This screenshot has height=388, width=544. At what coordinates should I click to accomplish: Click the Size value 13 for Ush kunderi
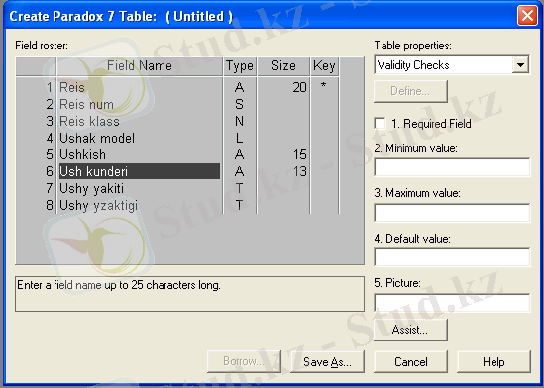pyautogui.click(x=299, y=171)
